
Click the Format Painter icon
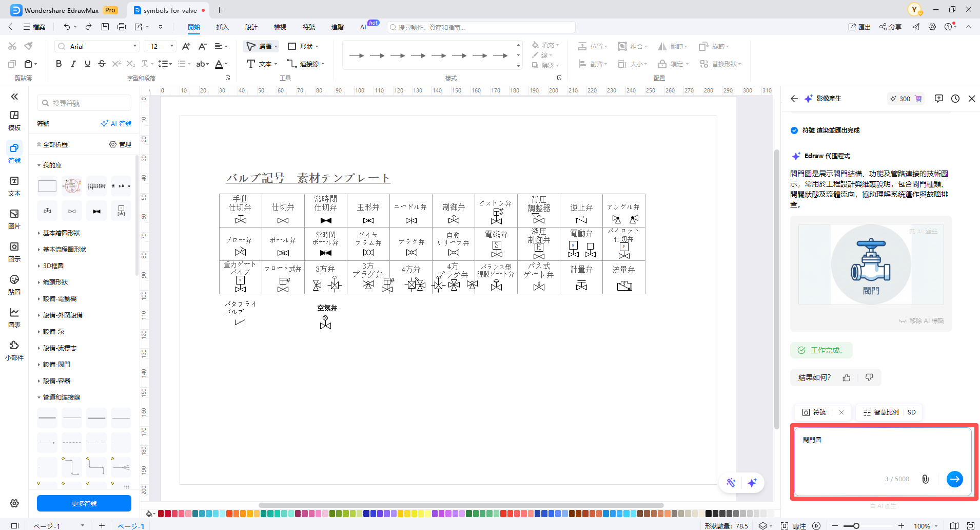pos(29,46)
